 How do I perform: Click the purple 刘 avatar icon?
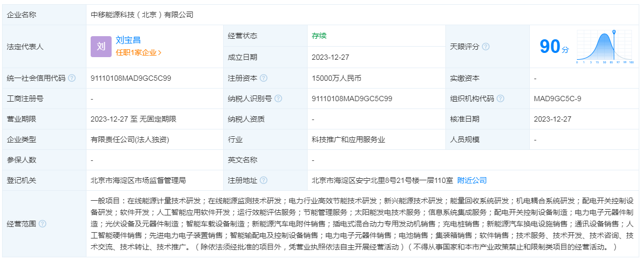pyautogui.click(x=101, y=47)
